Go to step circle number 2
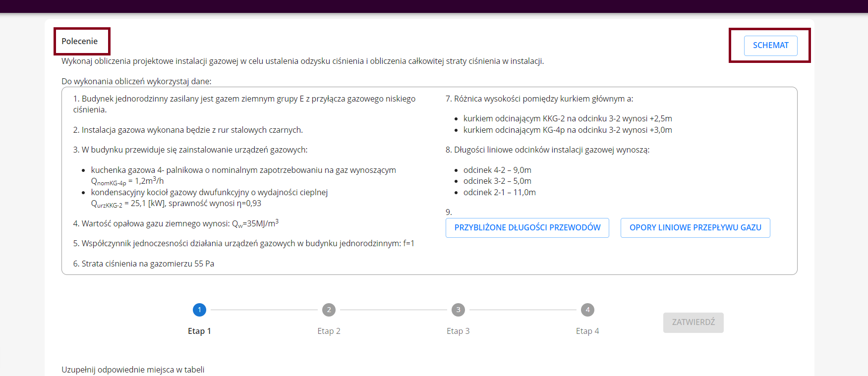The image size is (868, 376). pyautogui.click(x=329, y=310)
